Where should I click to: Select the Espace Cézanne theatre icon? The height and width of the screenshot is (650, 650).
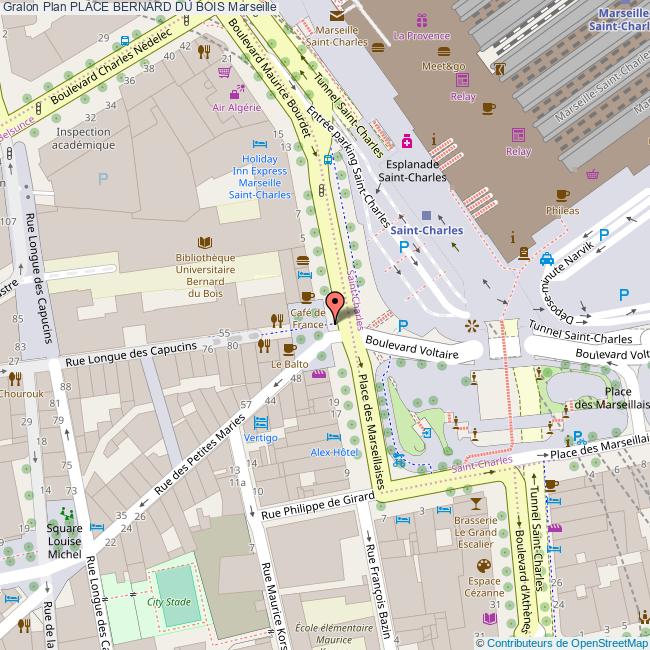tap(484, 565)
